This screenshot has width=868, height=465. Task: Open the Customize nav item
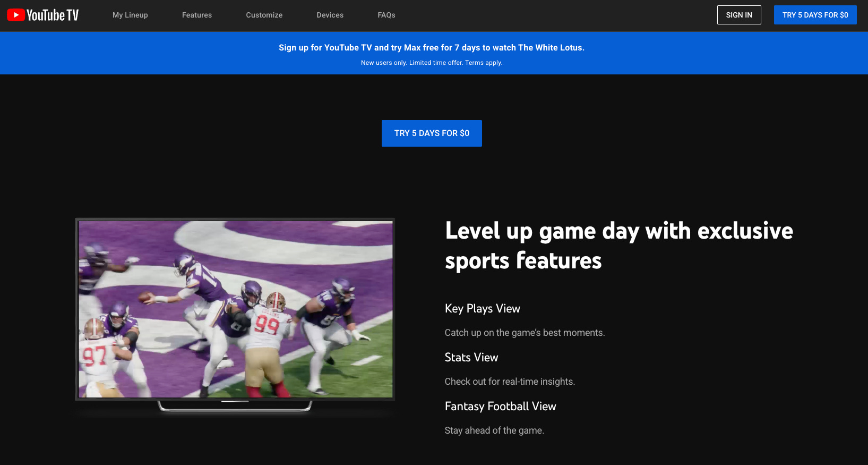coord(264,15)
